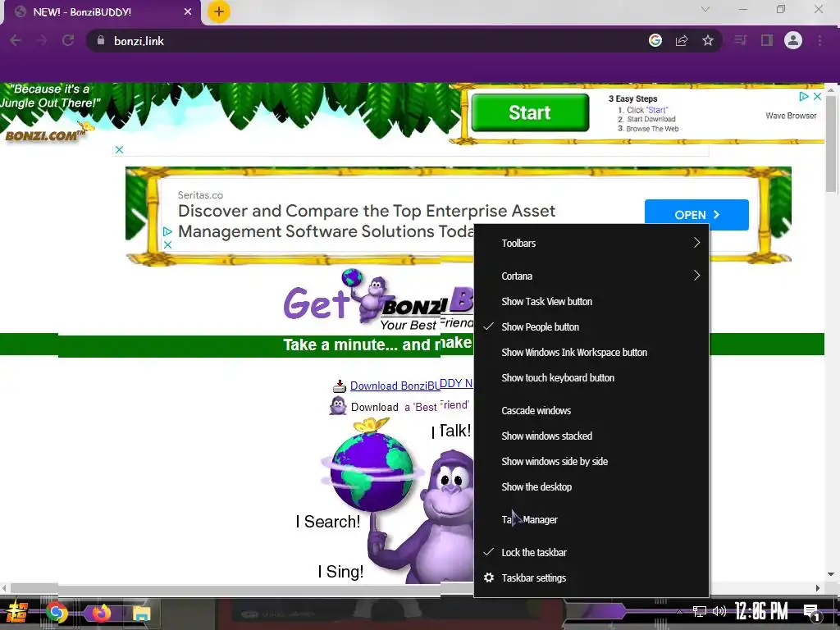Enable Show Windows Ink Workspace button
840x630 pixels.
point(591,353)
